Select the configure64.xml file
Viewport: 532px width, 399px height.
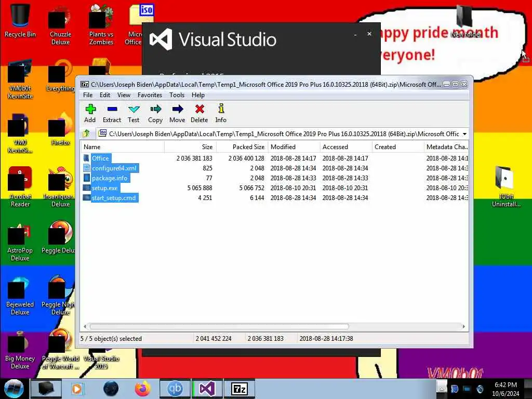pos(275,168)
